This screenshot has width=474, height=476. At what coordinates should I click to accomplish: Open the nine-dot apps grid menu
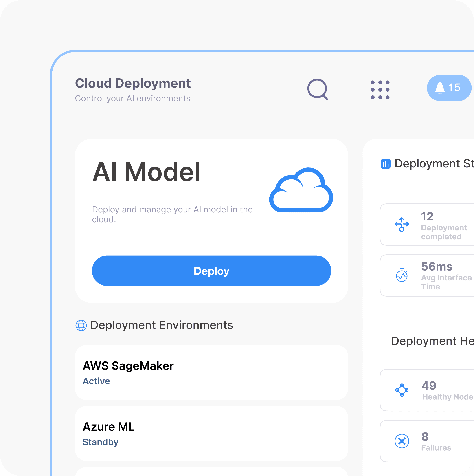380,90
